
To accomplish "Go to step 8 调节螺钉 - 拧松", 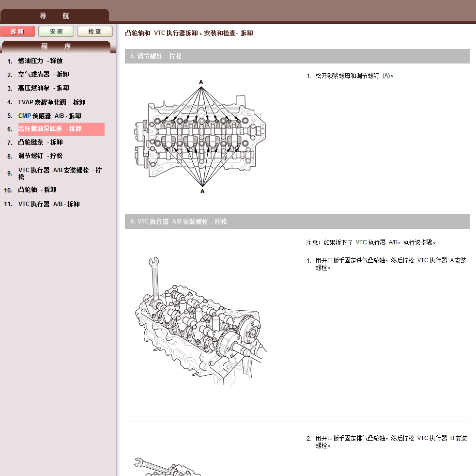I will coord(40,156).
